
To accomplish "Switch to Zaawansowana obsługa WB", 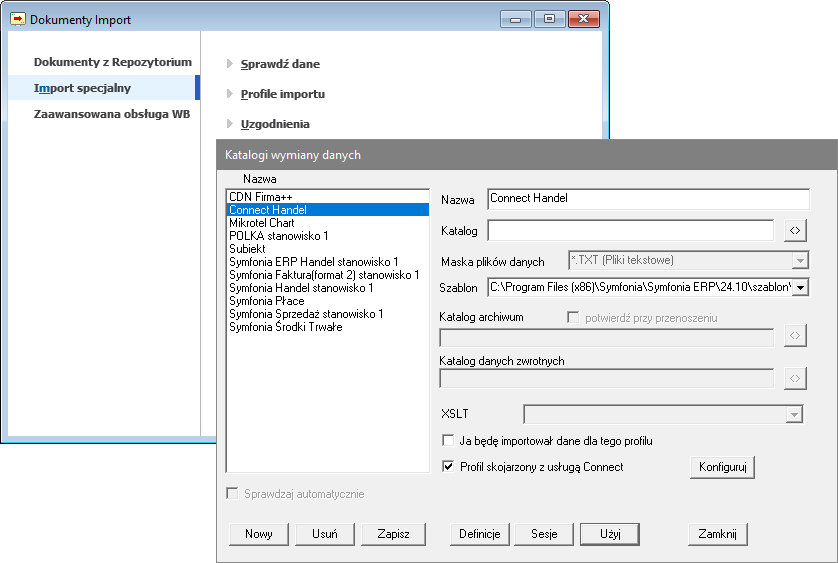I will pos(111,114).
